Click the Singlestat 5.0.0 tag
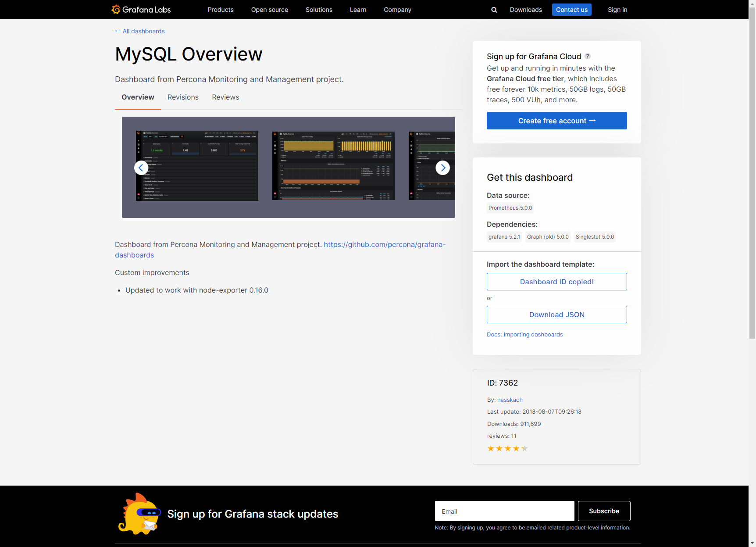This screenshot has height=547, width=756. [595, 237]
